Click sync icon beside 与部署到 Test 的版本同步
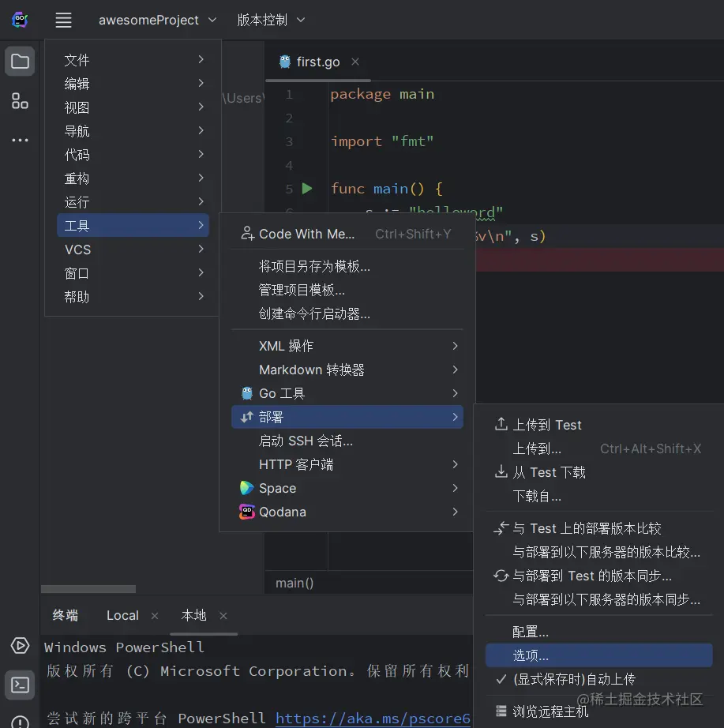724x728 pixels. click(501, 576)
